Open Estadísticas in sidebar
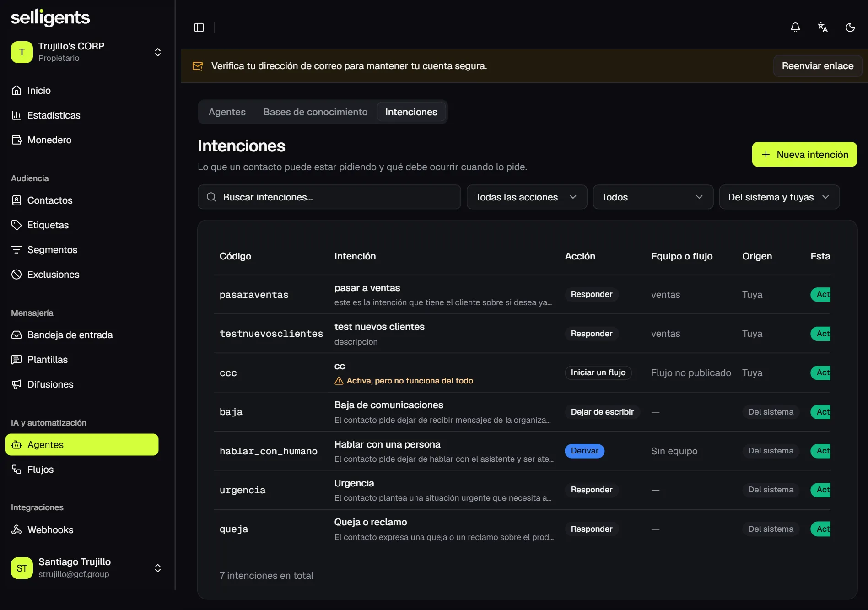Screen dimensions: 868x610 82,115
